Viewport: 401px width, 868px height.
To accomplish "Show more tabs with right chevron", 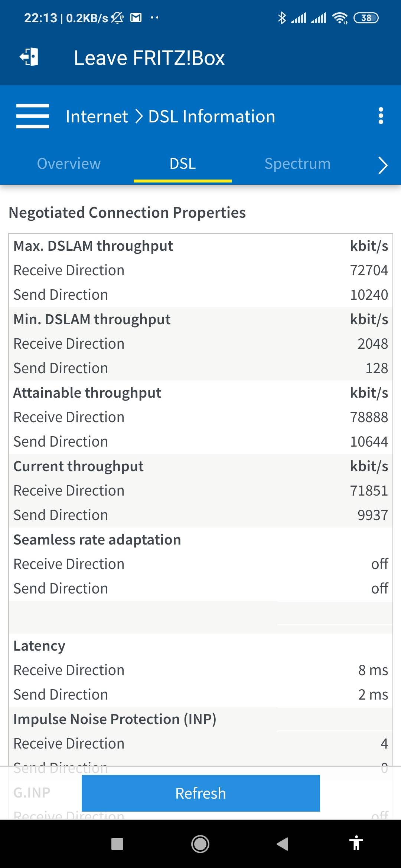I will 383,165.
